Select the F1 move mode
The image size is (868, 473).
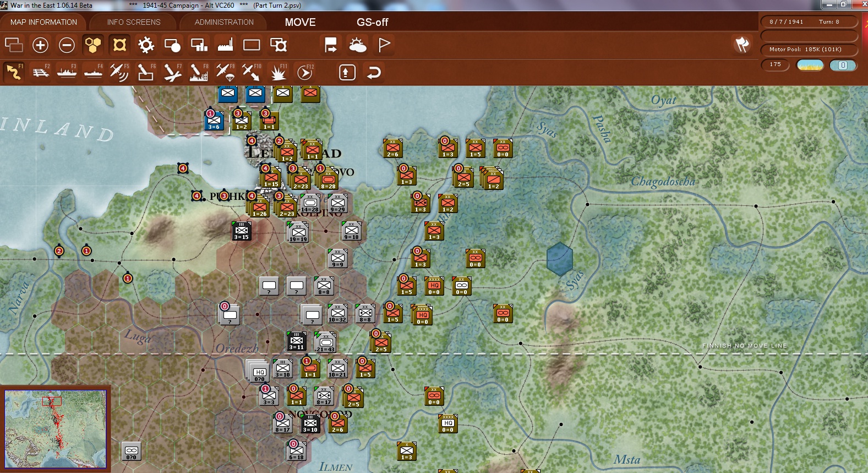coord(14,72)
